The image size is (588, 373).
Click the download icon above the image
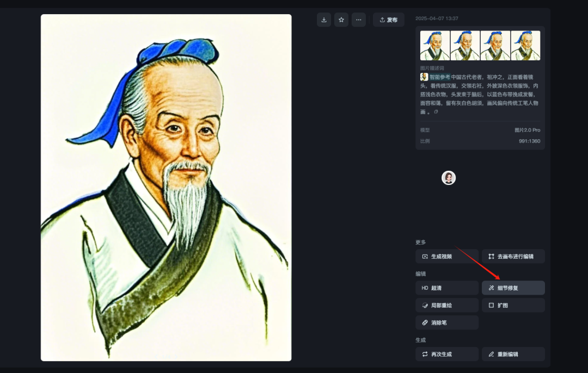point(324,20)
